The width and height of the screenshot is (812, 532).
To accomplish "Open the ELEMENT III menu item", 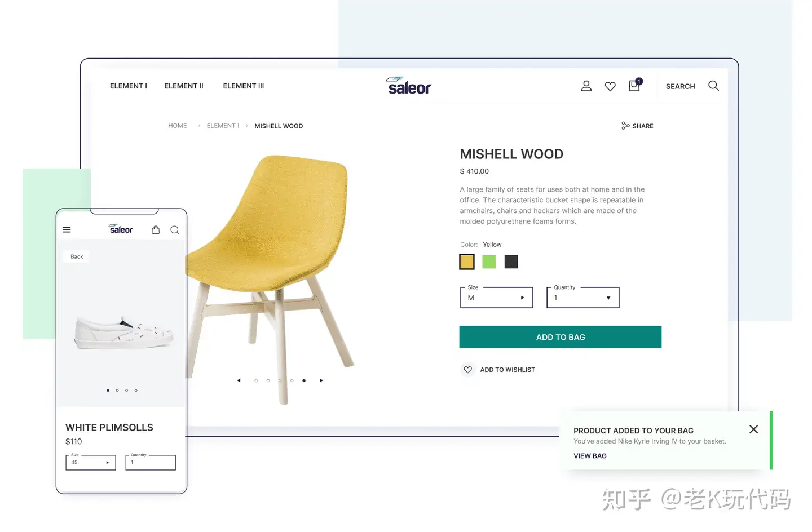I will 244,86.
